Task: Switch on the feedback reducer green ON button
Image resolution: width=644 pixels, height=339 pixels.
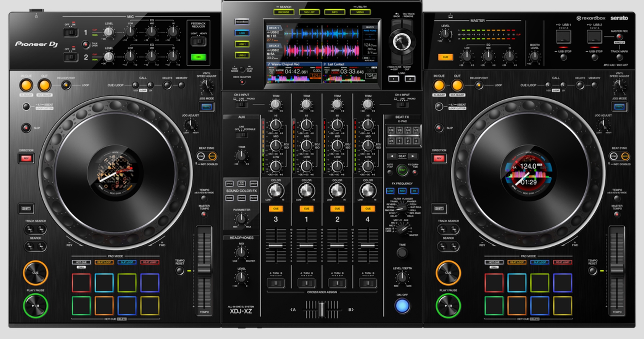Action: [x=198, y=57]
